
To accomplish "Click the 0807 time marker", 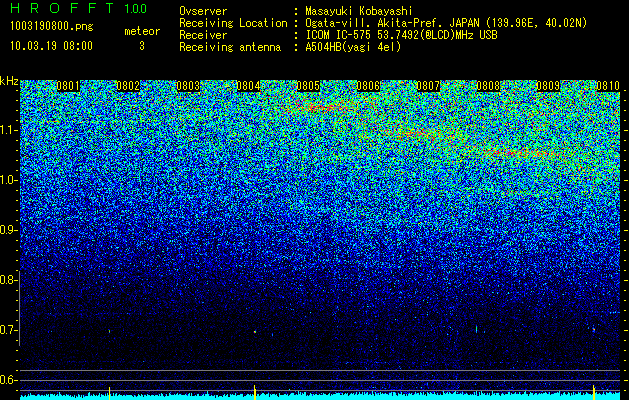I will (x=428, y=86).
